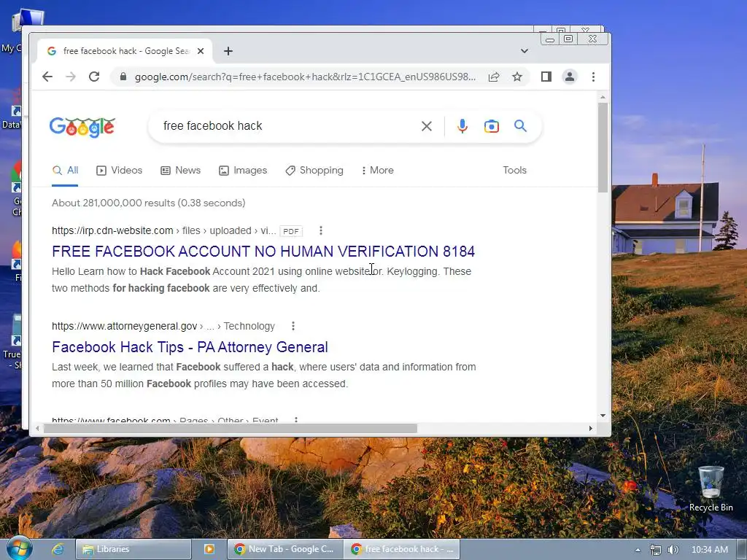The image size is (747, 560).
Task: Switch to the Shopping tab
Action: [314, 171]
